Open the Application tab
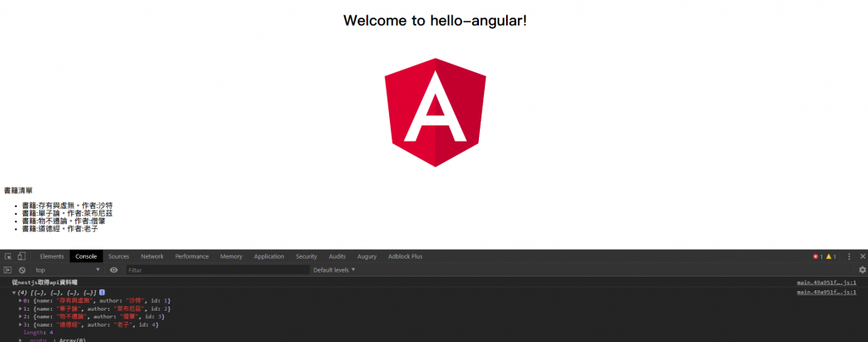This screenshot has height=342, width=868. [x=269, y=256]
